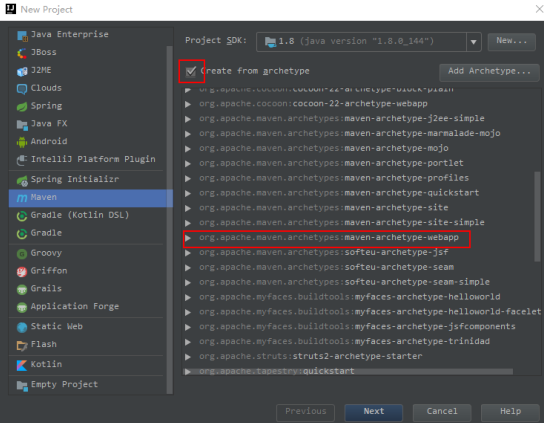
Task: Expand softeu-archetype-jsf node
Action: (x=188, y=253)
